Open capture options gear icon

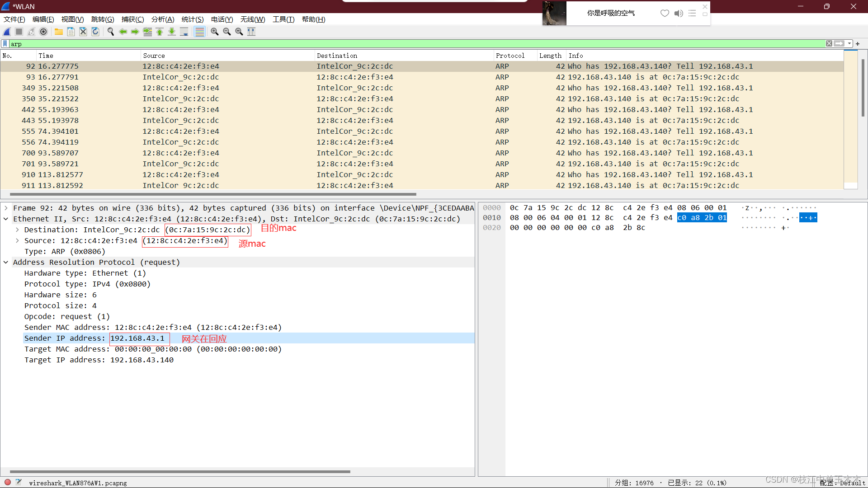43,32
